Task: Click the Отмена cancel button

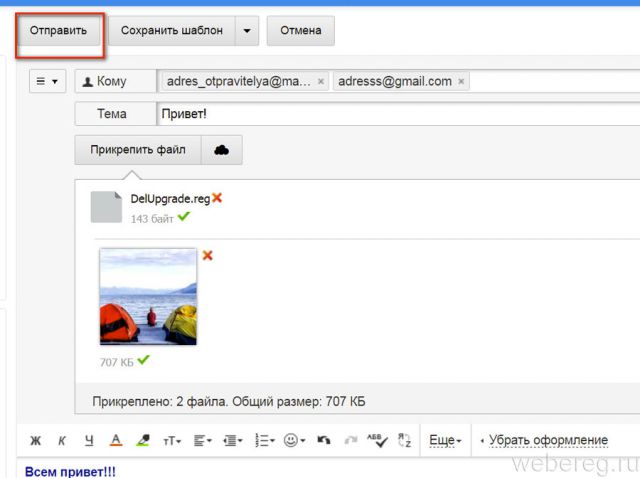Action: coord(300,30)
